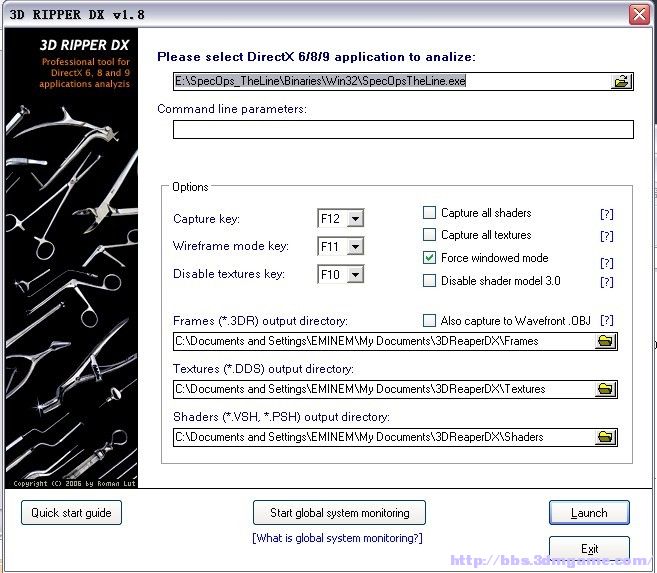Image resolution: width=657 pixels, height=573 pixels.
Task: Open the Disable textures key F10 dropdown
Action: coord(355,274)
